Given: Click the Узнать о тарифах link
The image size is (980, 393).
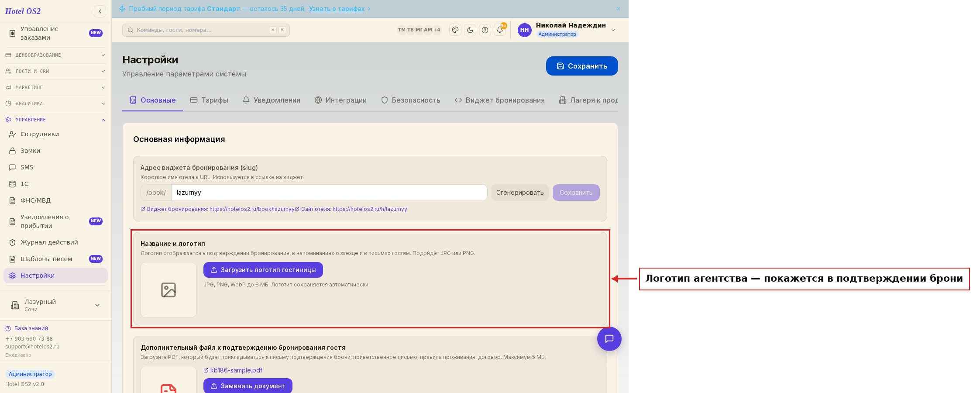Looking at the screenshot, I should 337,9.
